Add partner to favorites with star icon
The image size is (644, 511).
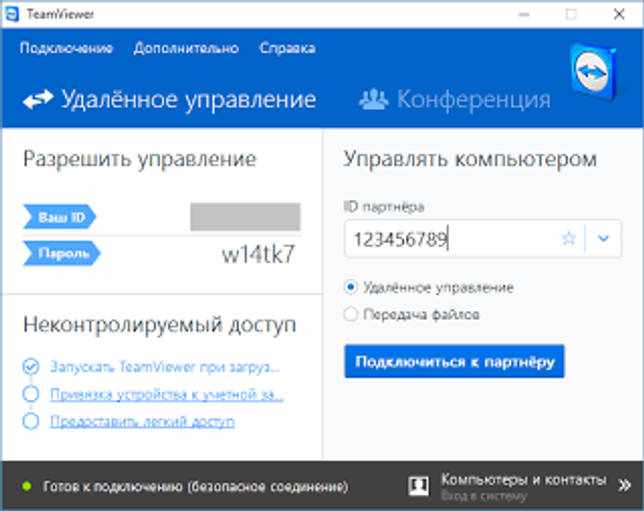tap(569, 238)
